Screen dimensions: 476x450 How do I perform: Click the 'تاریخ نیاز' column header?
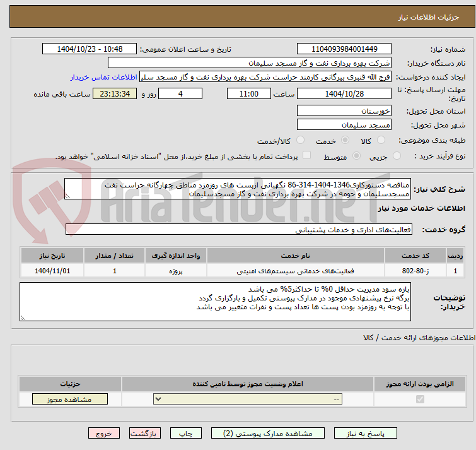tap(52, 256)
